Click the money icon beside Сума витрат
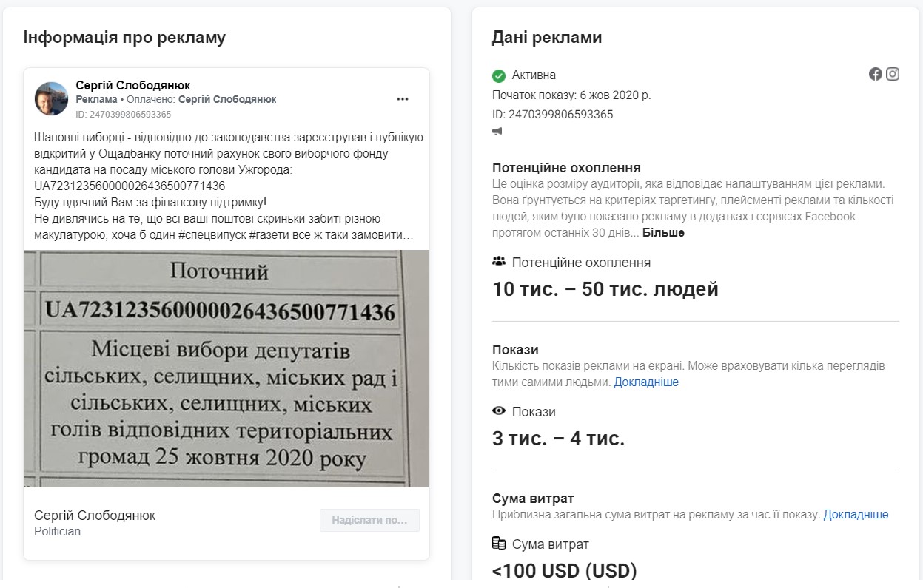This screenshot has height=588, width=923. 499,544
